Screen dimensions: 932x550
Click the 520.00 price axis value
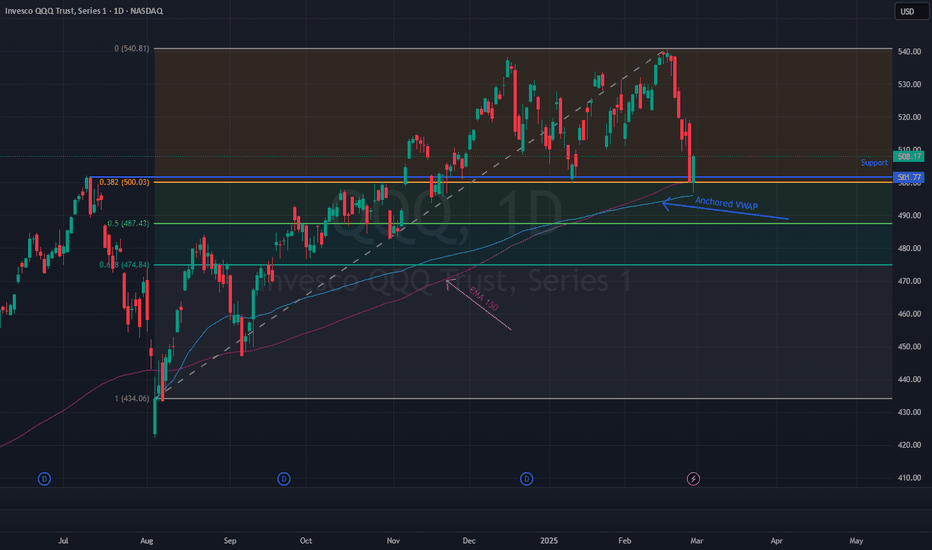click(909, 117)
